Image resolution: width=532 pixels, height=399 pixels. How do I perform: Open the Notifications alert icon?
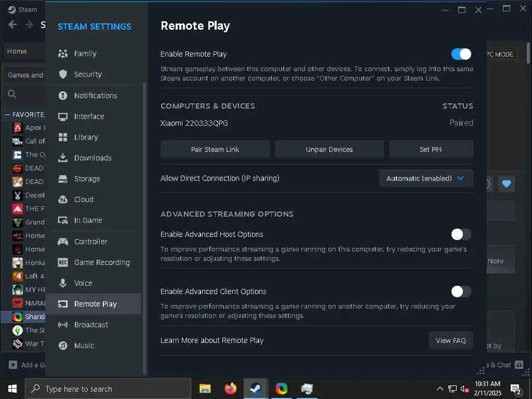click(63, 96)
